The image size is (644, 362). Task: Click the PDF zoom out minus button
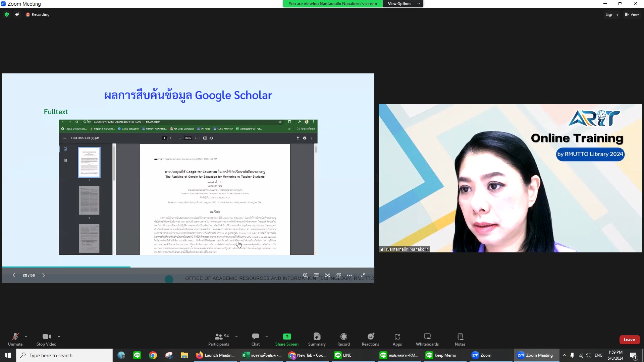pos(180,138)
